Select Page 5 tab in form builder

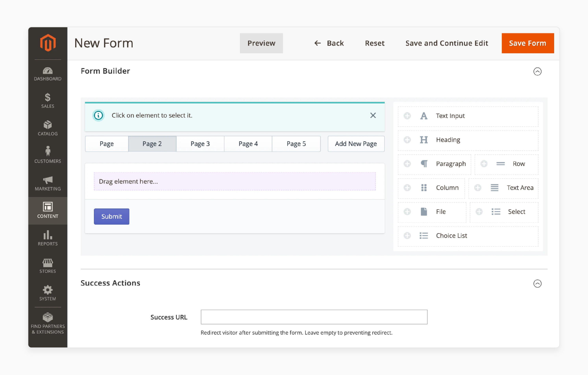click(x=297, y=143)
